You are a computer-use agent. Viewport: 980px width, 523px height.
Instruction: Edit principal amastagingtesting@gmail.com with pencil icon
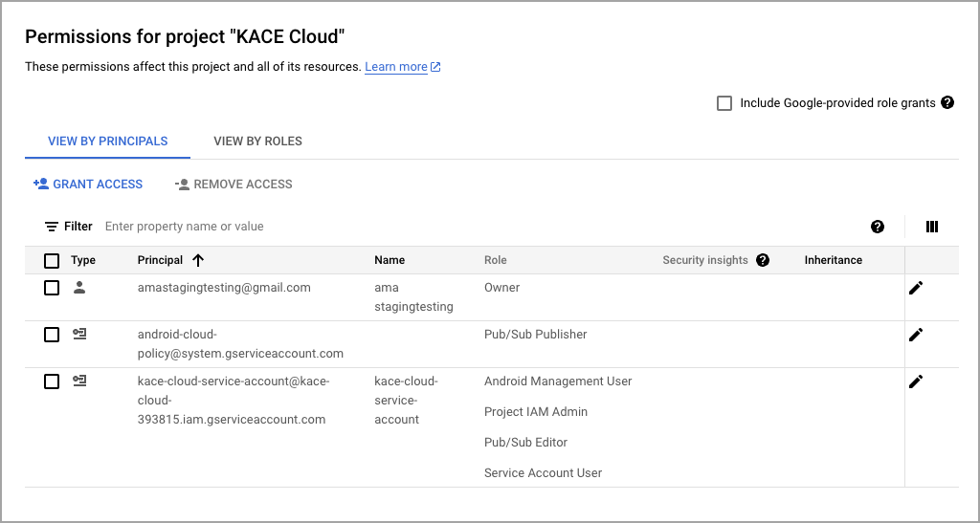pos(916,288)
